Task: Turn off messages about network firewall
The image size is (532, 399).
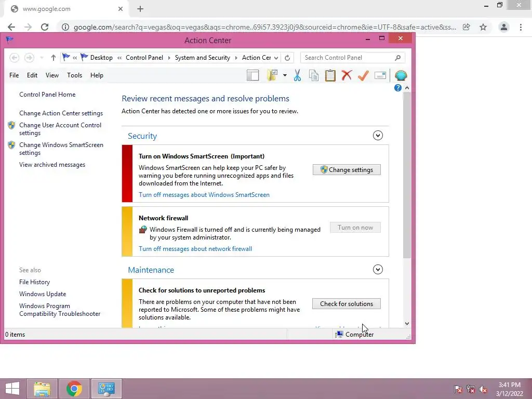Action: click(195, 249)
